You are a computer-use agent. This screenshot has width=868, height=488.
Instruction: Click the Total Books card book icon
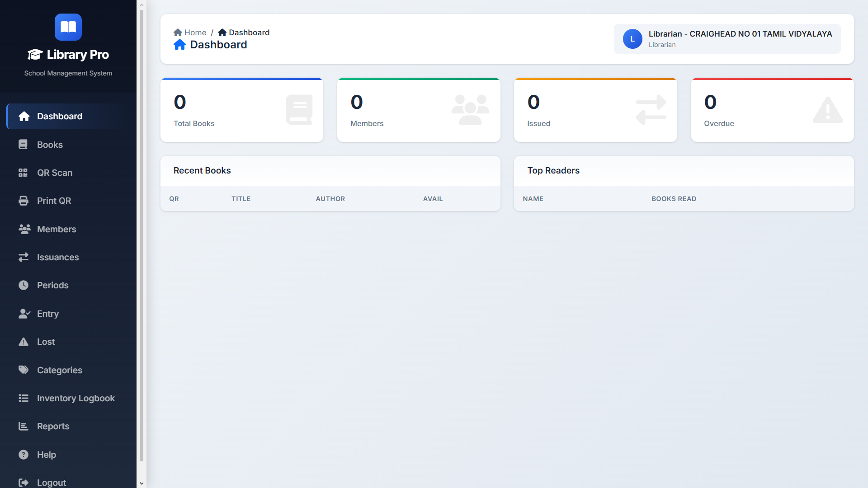(299, 110)
